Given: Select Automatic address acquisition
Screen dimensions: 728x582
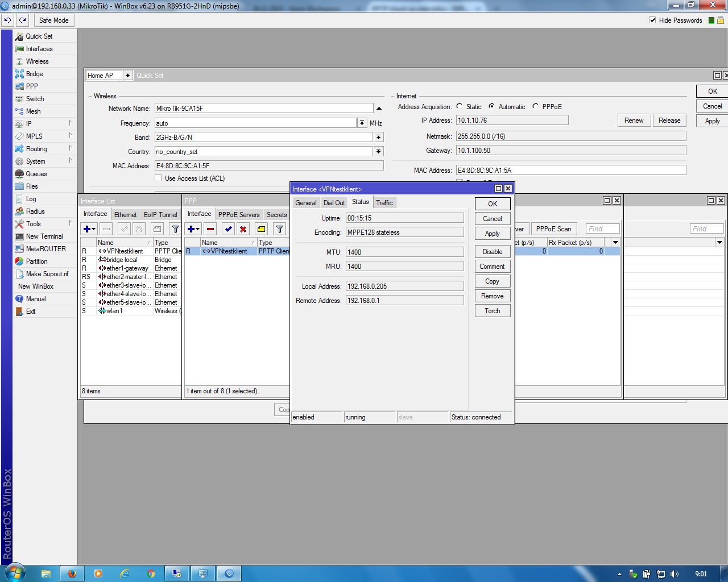Looking at the screenshot, I should (491, 106).
